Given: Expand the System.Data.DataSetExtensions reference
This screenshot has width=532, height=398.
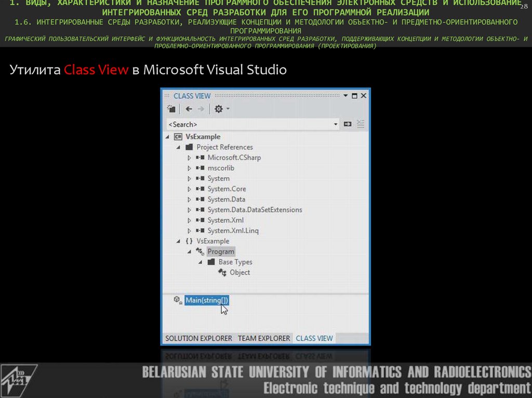Looking at the screenshot, I should click(x=189, y=210).
